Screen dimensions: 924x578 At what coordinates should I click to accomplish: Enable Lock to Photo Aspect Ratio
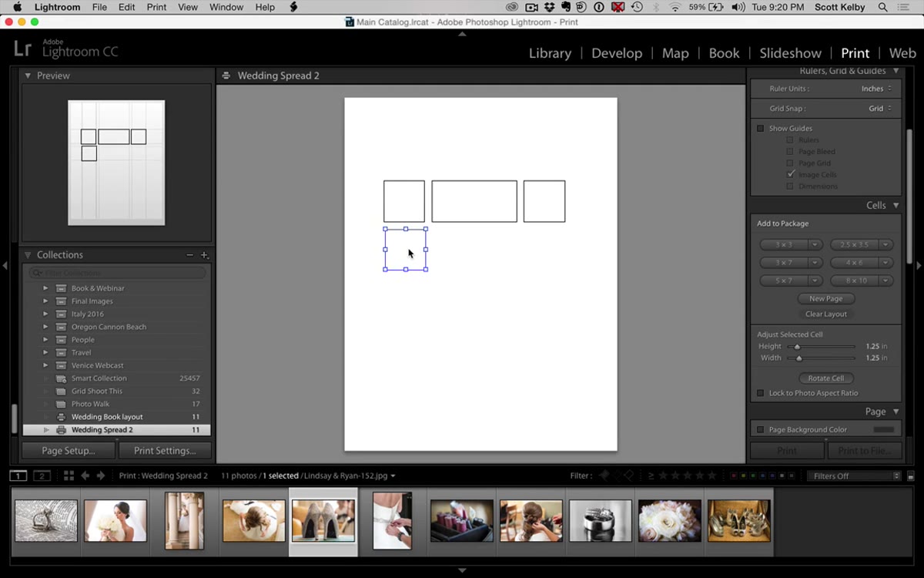pos(760,393)
